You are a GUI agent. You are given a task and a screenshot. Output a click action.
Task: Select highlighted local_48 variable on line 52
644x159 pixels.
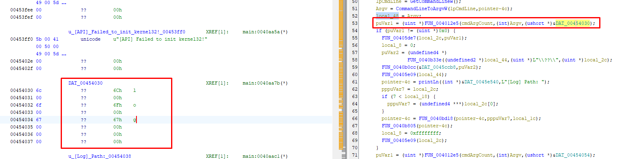(x=387, y=16)
